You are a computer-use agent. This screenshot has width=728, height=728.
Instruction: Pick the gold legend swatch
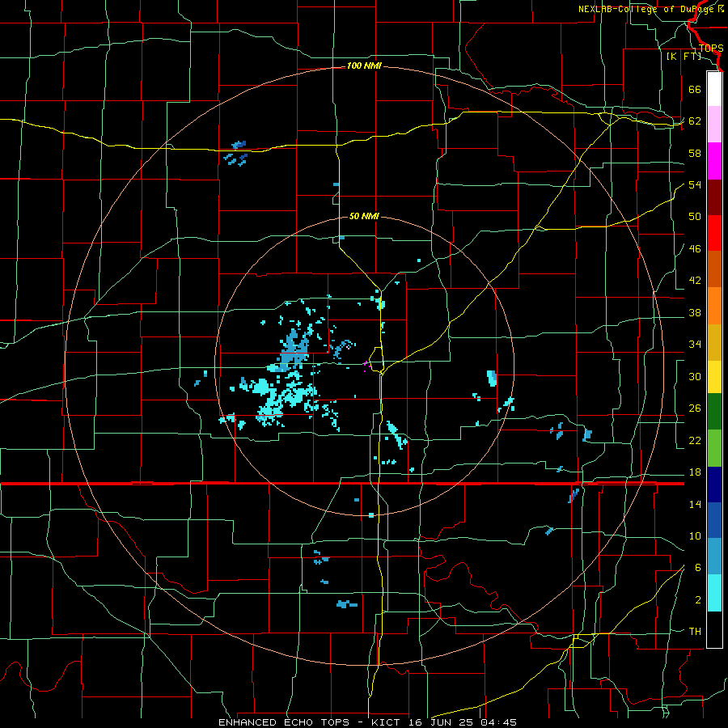[x=714, y=342]
